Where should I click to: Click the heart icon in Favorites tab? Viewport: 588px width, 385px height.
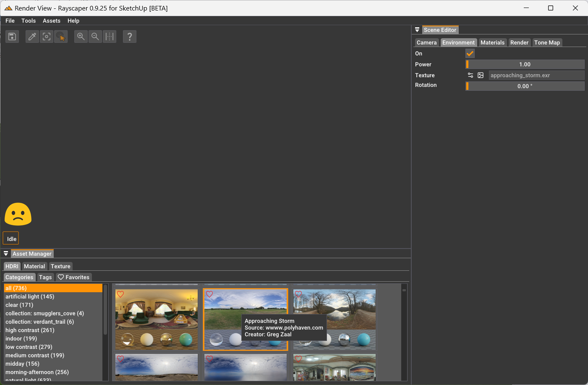click(61, 277)
